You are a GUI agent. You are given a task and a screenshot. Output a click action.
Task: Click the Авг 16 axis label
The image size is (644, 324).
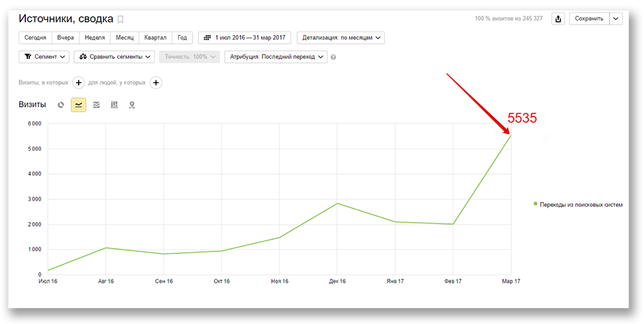tap(106, 282)
